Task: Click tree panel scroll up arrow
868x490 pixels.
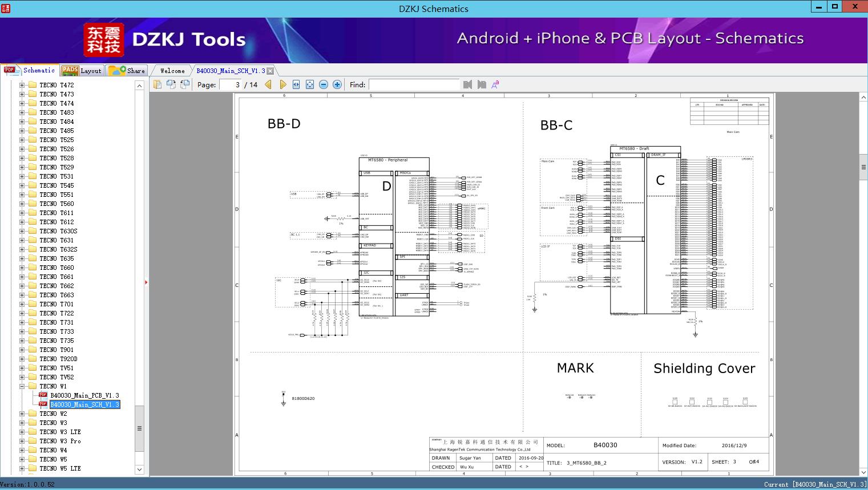Action: 139,86
